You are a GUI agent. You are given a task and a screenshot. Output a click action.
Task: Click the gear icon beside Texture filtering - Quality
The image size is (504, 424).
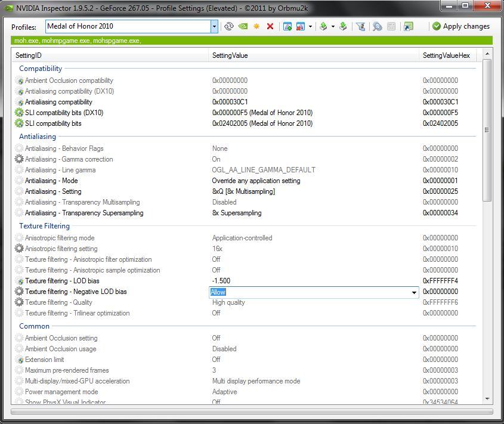(19, 302)
